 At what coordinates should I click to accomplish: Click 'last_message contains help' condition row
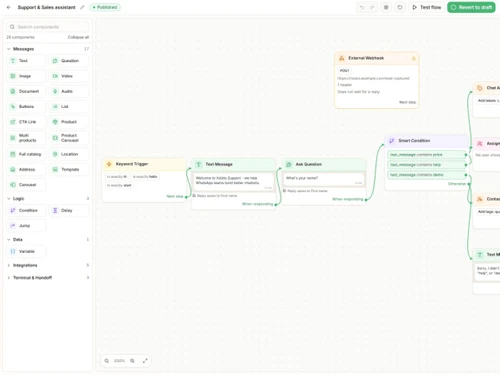(x=427, y=165)
